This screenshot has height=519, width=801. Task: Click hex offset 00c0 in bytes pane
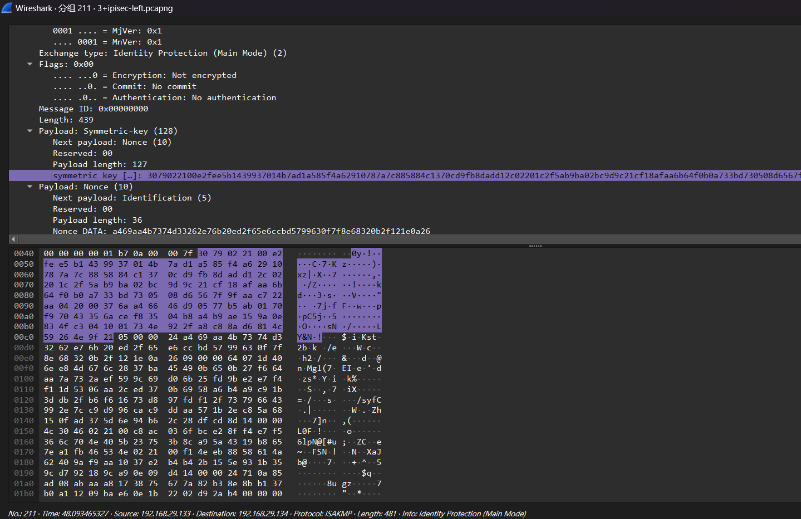23,337
